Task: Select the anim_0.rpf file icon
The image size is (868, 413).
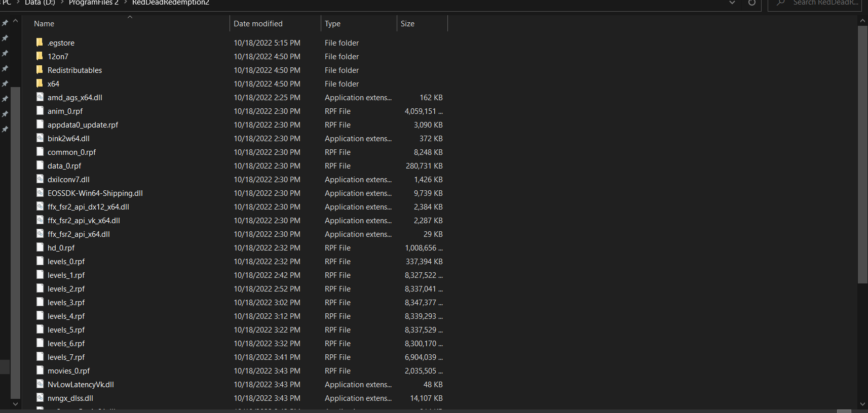Action: [x=40, y=111]
